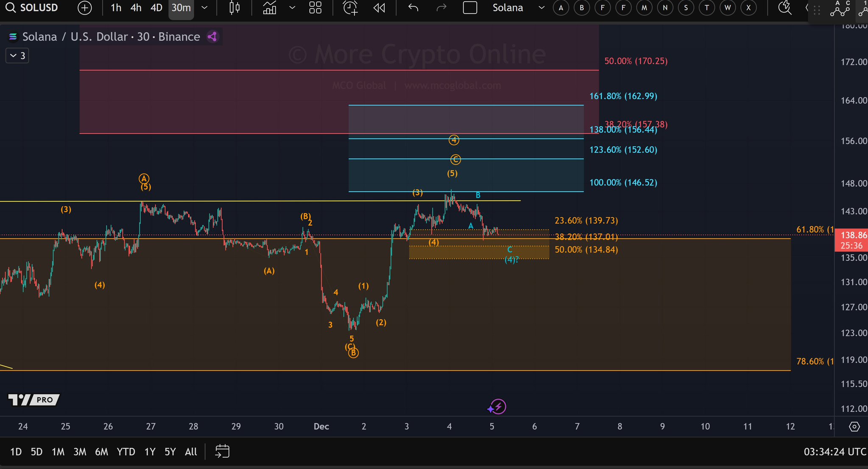868x469 pixels.
Task: Open the candlestick chart style icon
Action: pyautogui.click(x=234, y=8)
